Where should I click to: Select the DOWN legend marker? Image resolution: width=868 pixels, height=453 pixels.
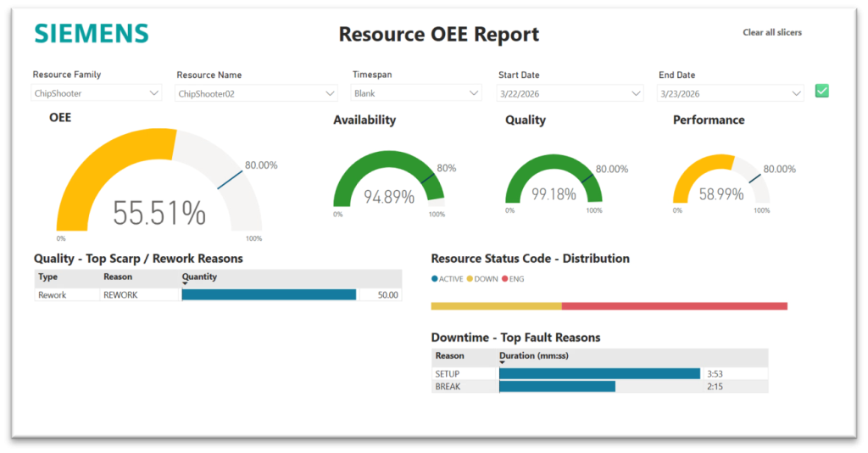470,278
